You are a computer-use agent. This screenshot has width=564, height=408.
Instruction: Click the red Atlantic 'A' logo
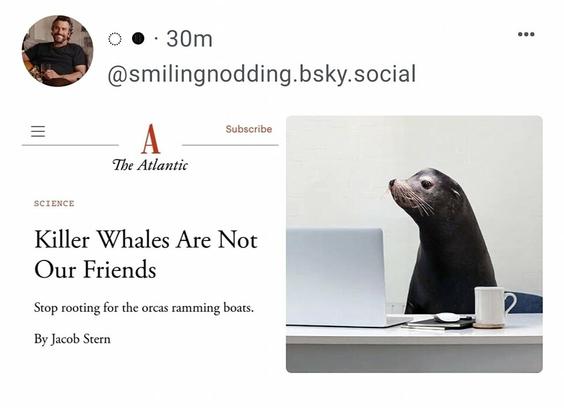pos(150,139)
